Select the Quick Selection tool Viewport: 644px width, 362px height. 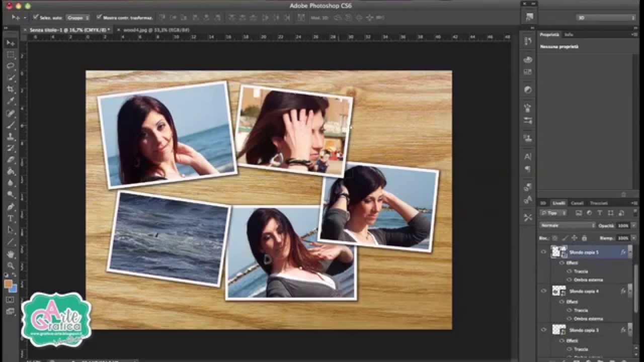11,78
